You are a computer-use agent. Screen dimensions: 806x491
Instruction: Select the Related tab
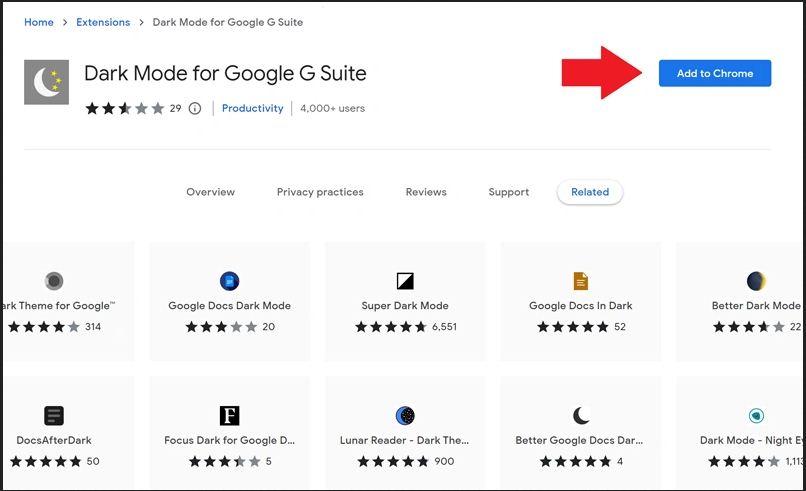(590, 192)
